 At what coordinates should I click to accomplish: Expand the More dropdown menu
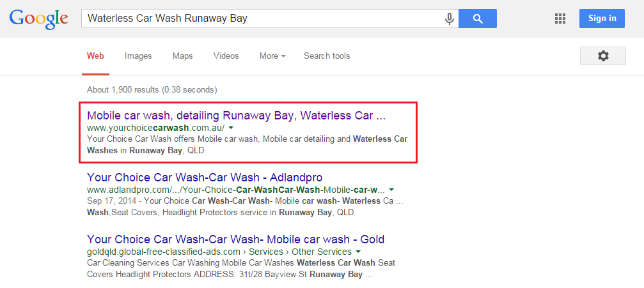[272, 56]
